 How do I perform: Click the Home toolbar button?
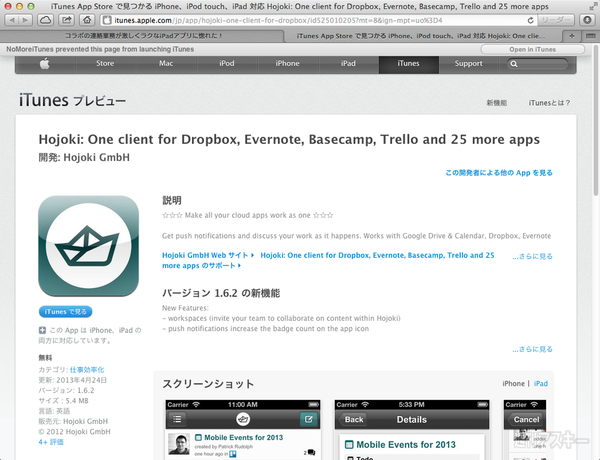point(87,20)
